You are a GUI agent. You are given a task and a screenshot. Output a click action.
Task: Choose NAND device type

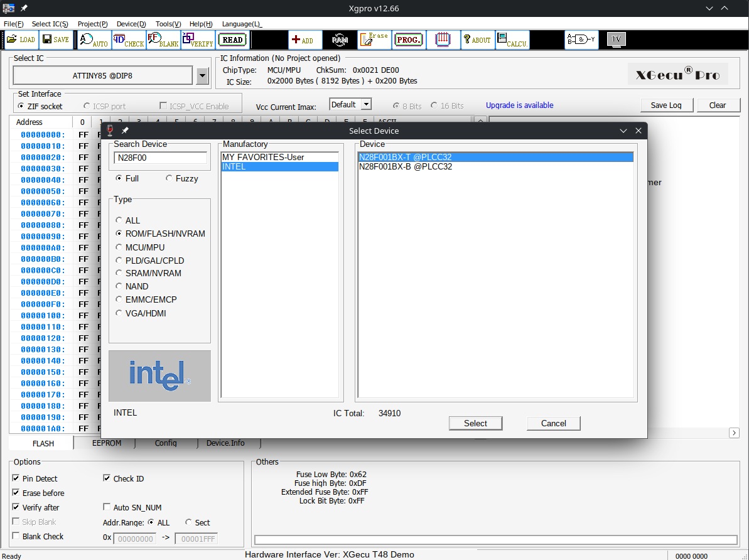(x=132, y=286)
